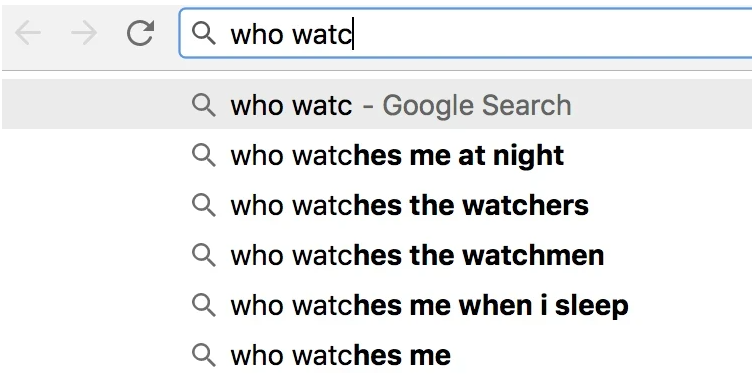Click the search icon beside 'who watc - Google Search'
Viewport: 754px width, 387px height.
coord(203,105)
